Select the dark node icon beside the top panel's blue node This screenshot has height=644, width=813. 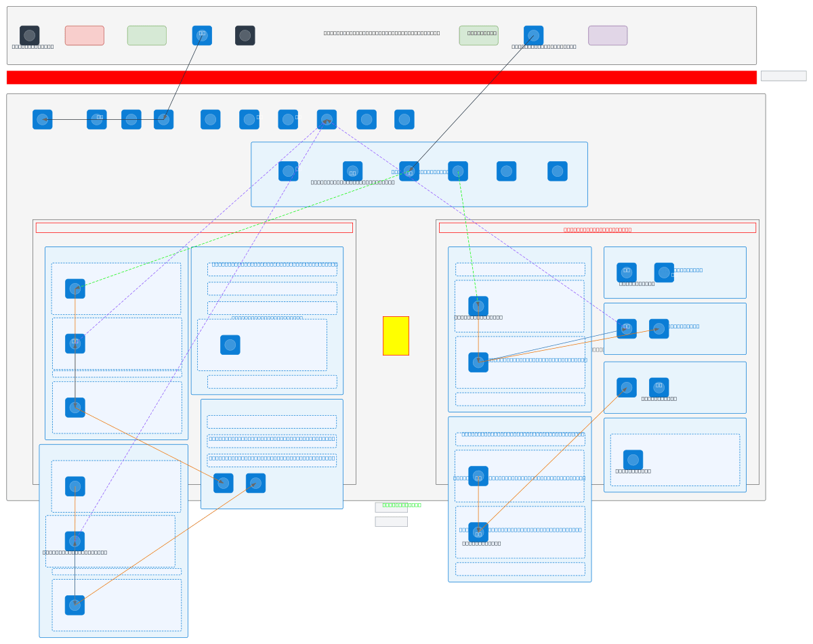coord(245,35)
